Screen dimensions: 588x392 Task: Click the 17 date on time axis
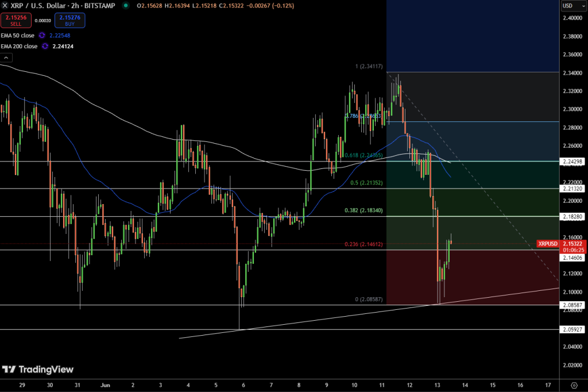tap(548, 385)
